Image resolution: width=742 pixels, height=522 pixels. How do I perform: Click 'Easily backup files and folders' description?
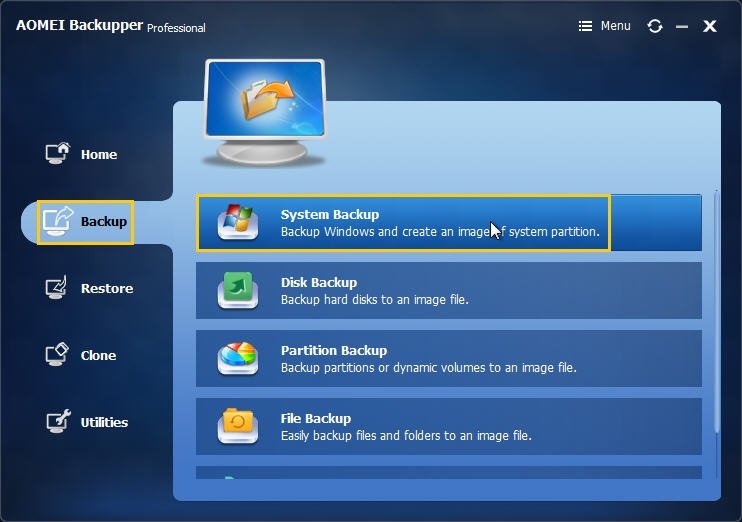pos(406,435)
